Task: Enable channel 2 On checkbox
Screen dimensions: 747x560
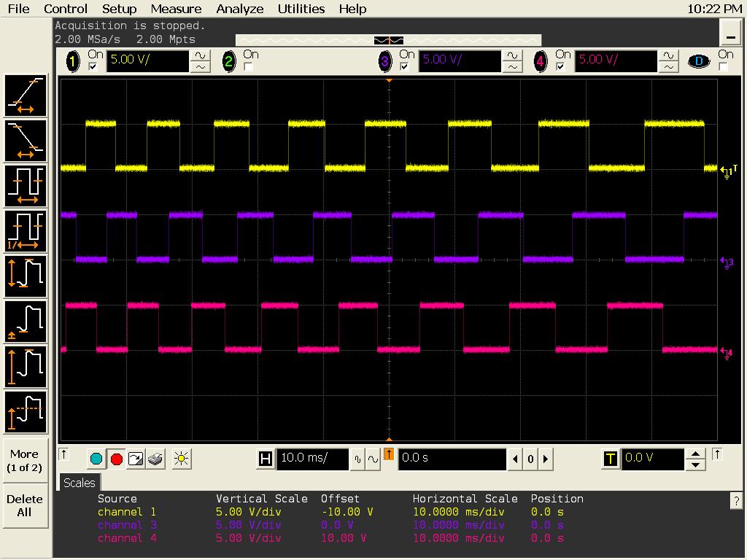Action: pyautogui.click(x=248, y=67)
